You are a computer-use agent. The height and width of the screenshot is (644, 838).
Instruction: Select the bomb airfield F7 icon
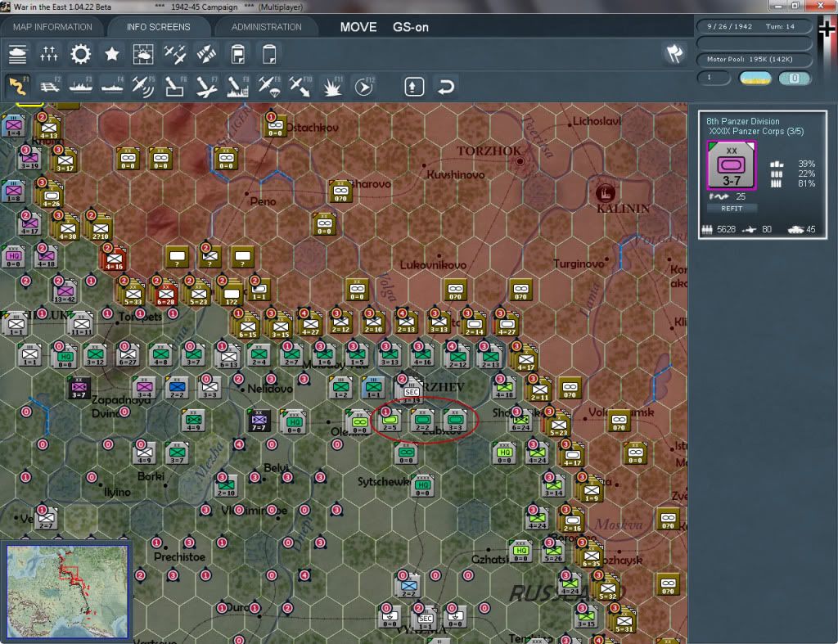coord(206,86)
